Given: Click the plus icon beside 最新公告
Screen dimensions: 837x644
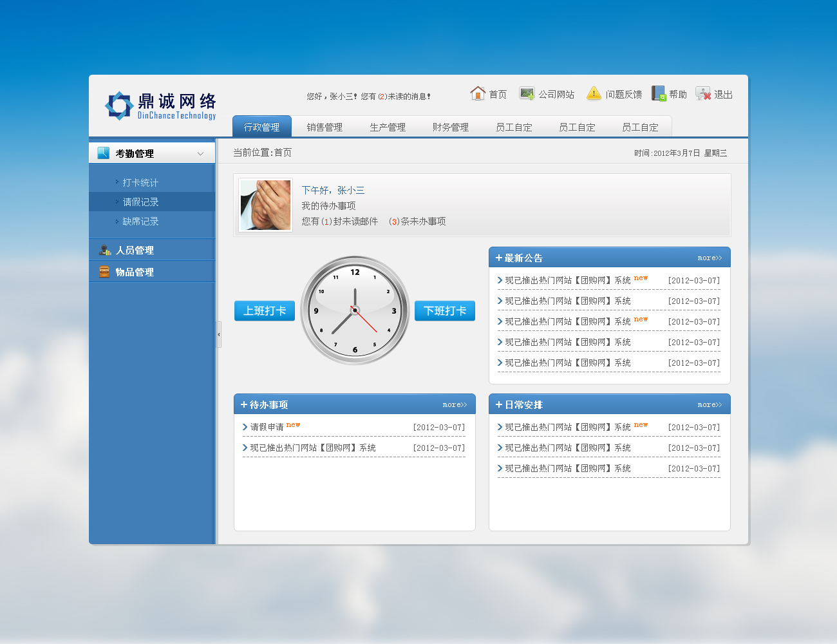Looking at the screenshot, I should click(x=498, y=258).
